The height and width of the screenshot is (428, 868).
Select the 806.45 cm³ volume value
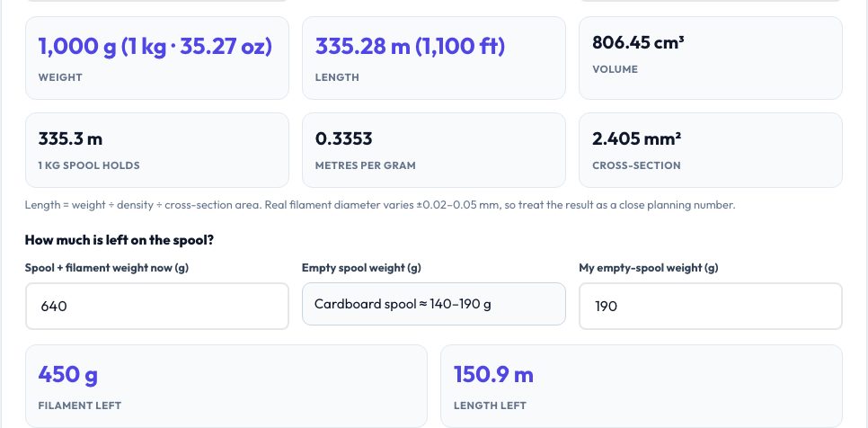[638, 42]
